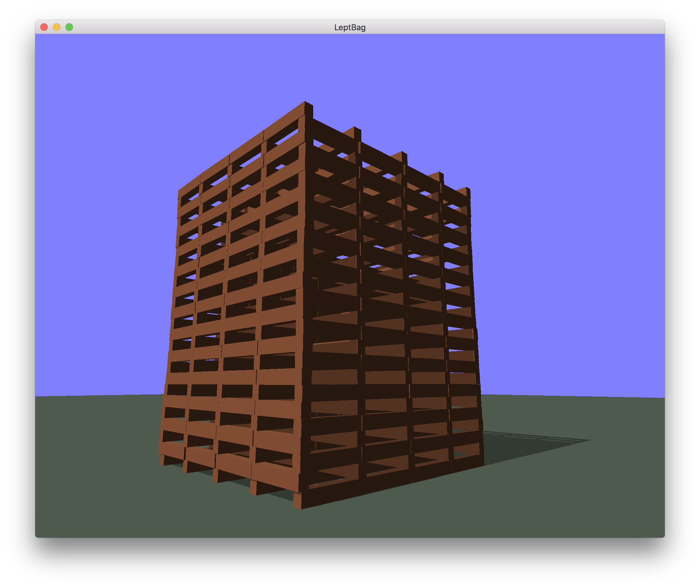Viewport: 700px width, 588px height.
Task: Close the LeptBag window
Action: click(44, 27)
